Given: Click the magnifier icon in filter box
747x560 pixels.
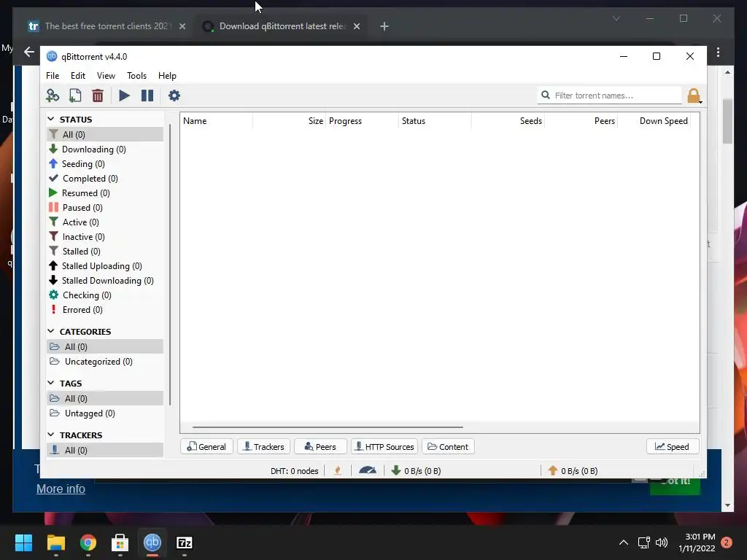Looking at the screenshot, I should [x=546, y=96].
